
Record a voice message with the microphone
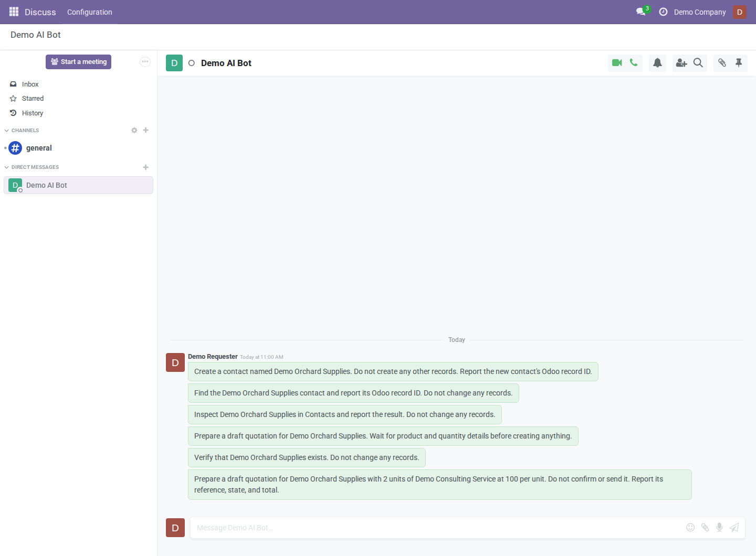pos(719,528)
